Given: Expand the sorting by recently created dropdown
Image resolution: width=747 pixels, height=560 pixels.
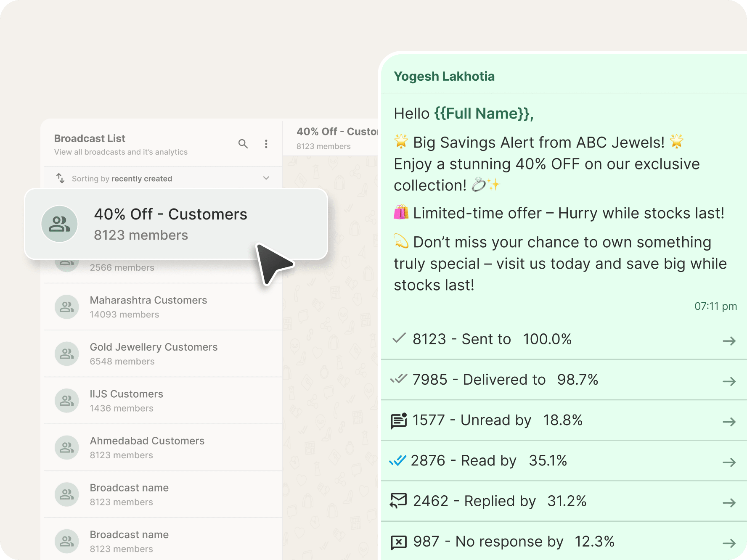Looking at the screenshot, I should click(266, 178).
